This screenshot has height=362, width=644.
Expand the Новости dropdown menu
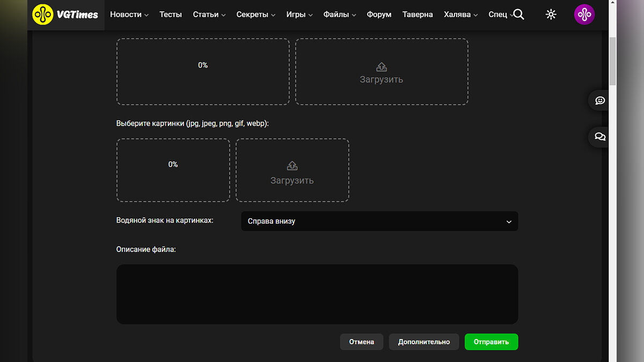pos(129,14)
